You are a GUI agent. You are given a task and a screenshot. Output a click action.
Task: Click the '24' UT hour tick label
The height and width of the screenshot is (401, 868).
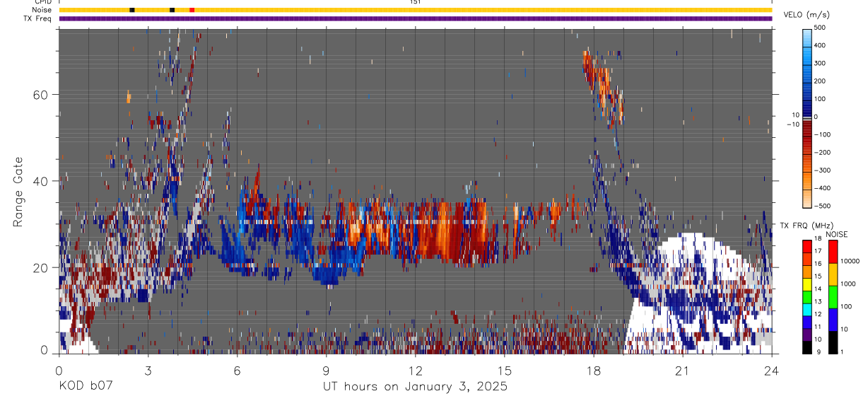point(771,370)
